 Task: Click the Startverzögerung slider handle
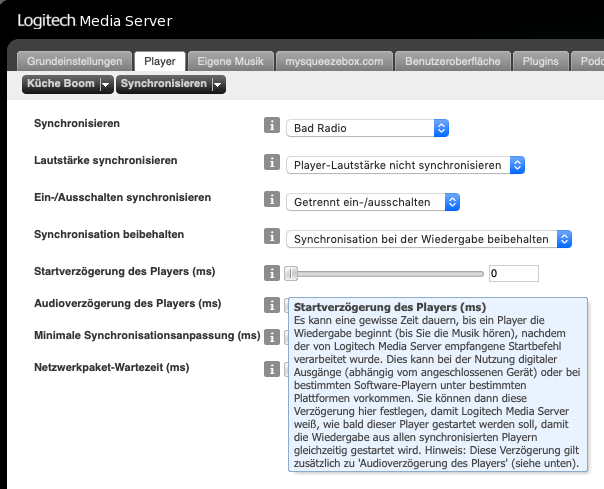[x=291, y=273]
